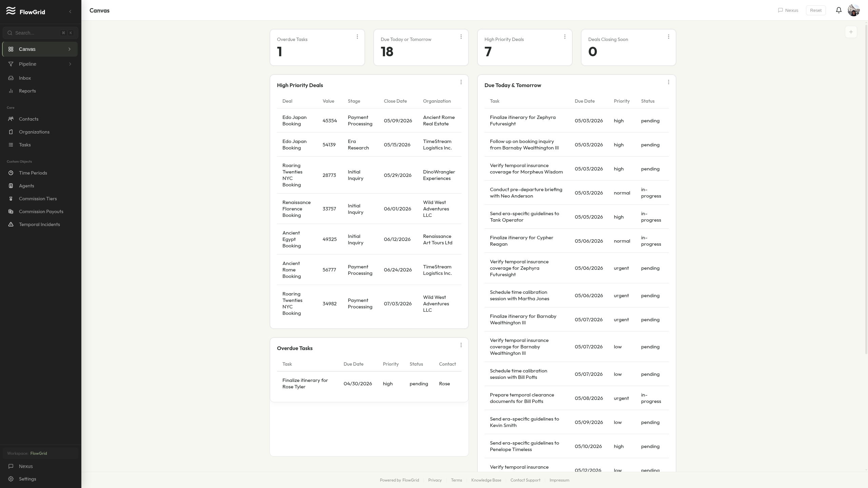This screenshot has width=868, height=488.
Task: Click the Agents badge icon
Action: (11, 186)
